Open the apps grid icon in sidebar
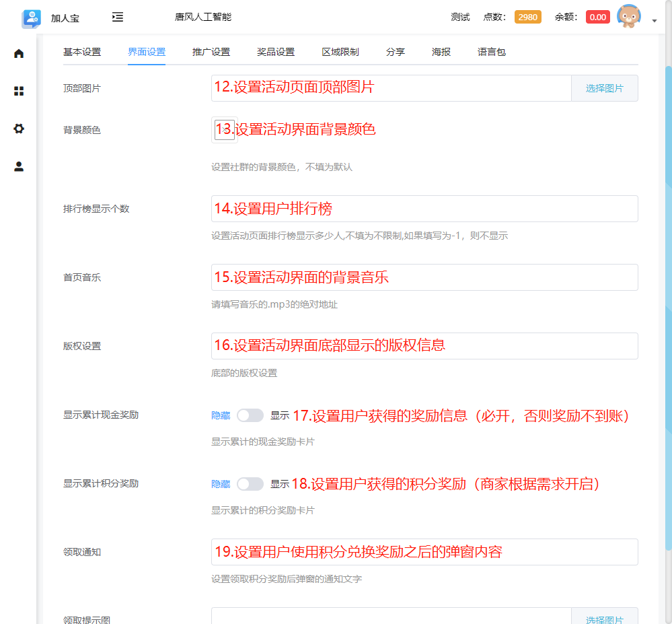 pyautogui.click(x=18, y=91)
